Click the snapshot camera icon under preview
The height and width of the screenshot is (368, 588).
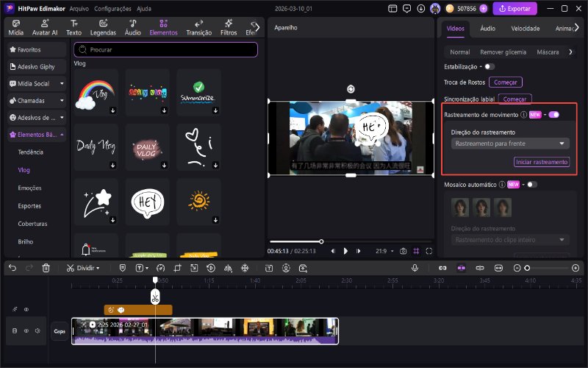403,251
